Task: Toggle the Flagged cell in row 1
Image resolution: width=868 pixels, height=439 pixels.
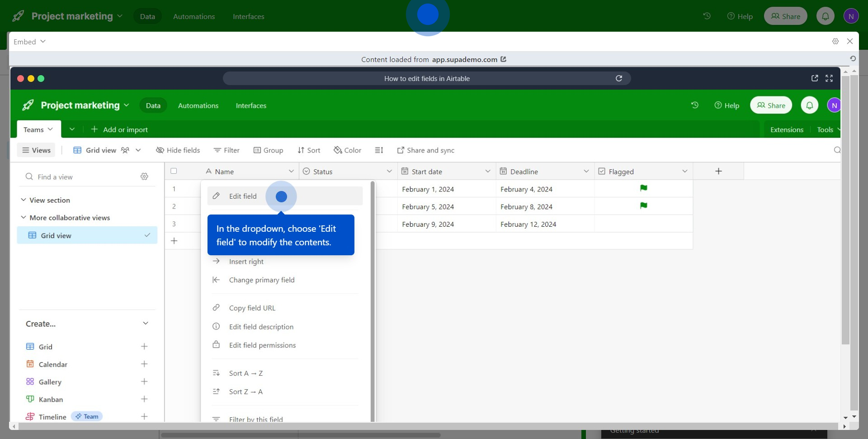Action: click(x=643, y=188)
